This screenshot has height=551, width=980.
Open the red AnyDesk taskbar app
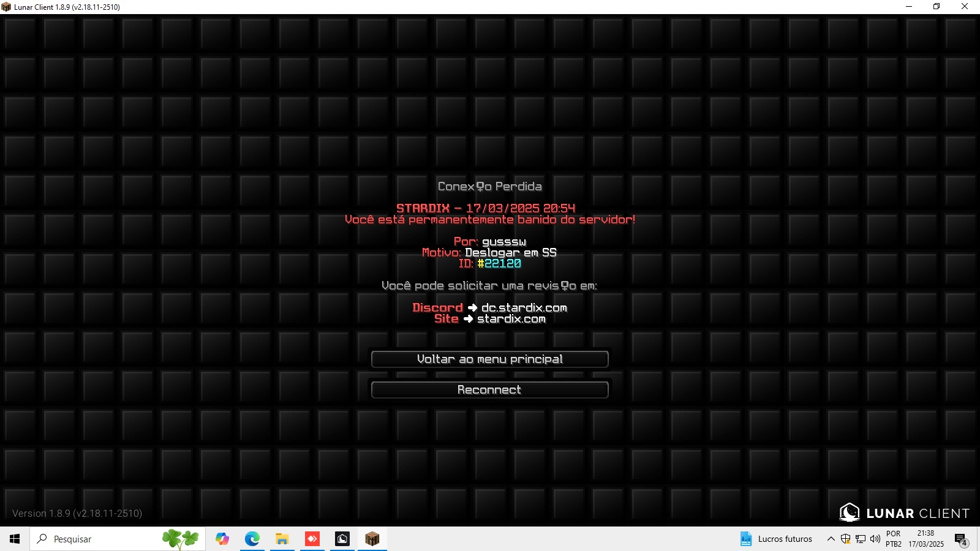(312, 539)
